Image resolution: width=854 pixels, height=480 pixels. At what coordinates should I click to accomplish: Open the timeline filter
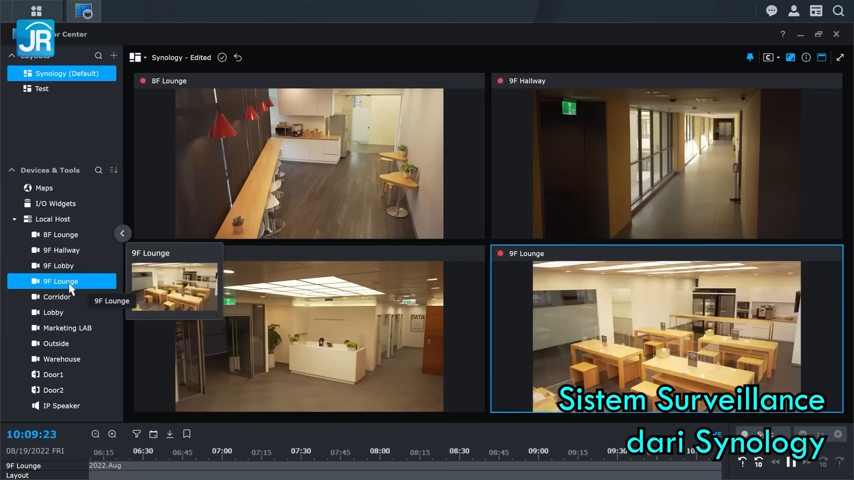coord(137,434)
